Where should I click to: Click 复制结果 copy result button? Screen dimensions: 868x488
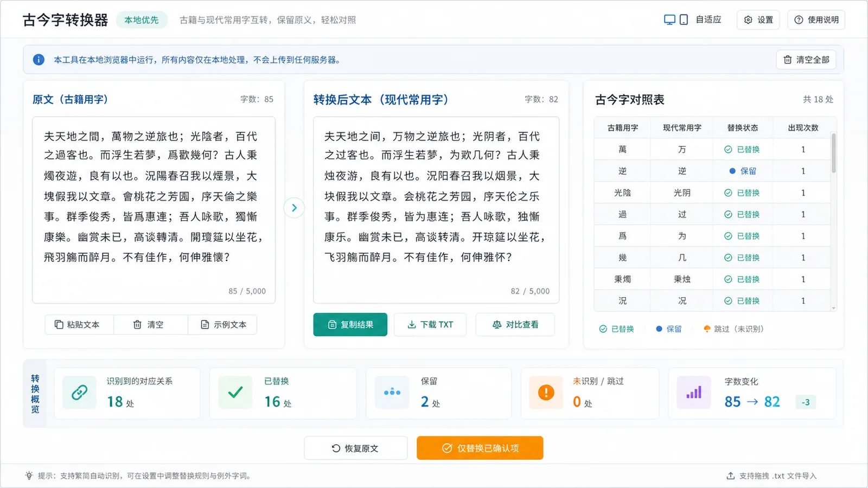tap(350, 324)
